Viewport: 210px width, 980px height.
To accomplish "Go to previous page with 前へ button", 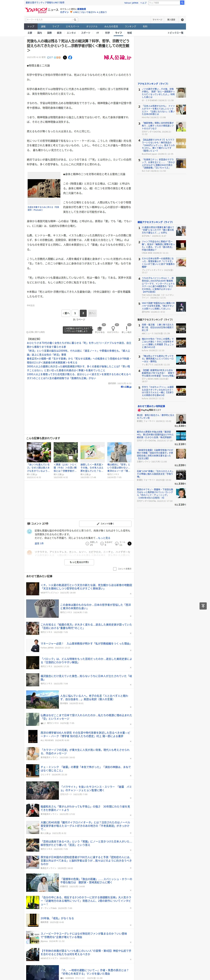I will (x=66, y=313).
